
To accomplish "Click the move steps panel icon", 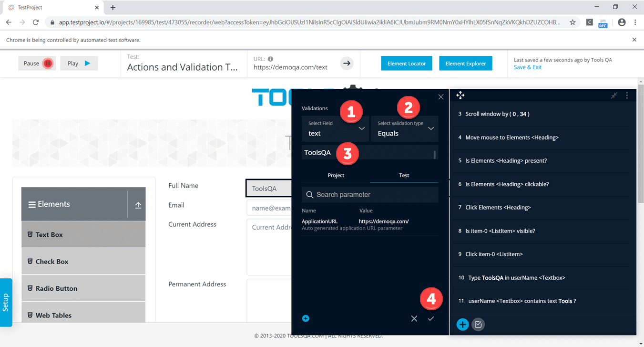I will (x=460, y=95).
